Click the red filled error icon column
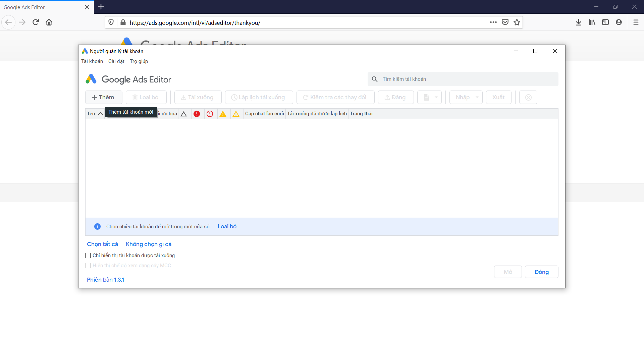Screen dimensions: 644x343 (197, 114)
